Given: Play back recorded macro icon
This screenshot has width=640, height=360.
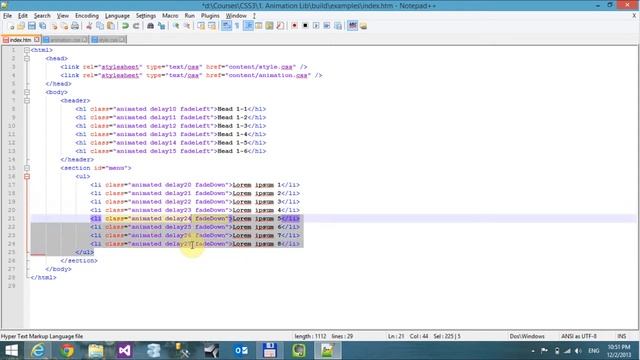Looking at the screenshot, I should tap(316, 26).
